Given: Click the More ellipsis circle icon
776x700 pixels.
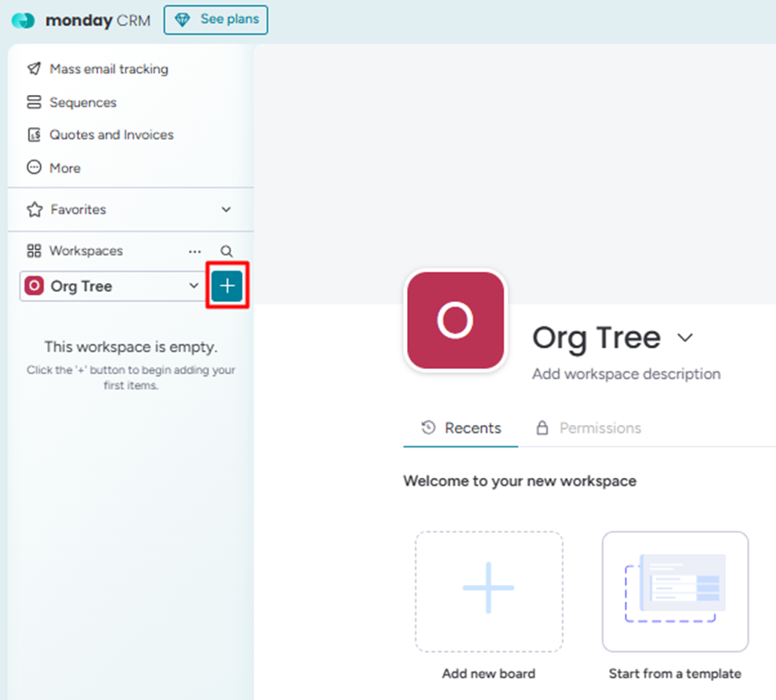Looking at the screenshot, I should pyautogui.click(x=34, y=168).
